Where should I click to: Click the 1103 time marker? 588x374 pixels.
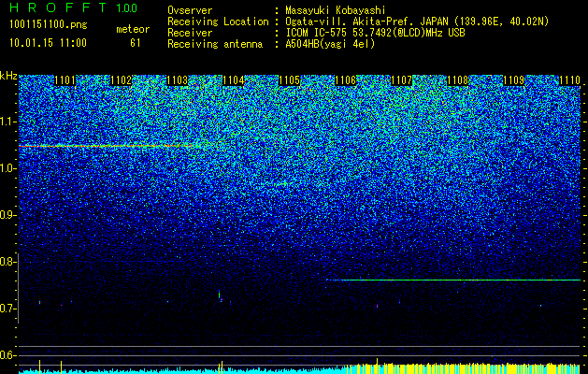tap(177, 80)
